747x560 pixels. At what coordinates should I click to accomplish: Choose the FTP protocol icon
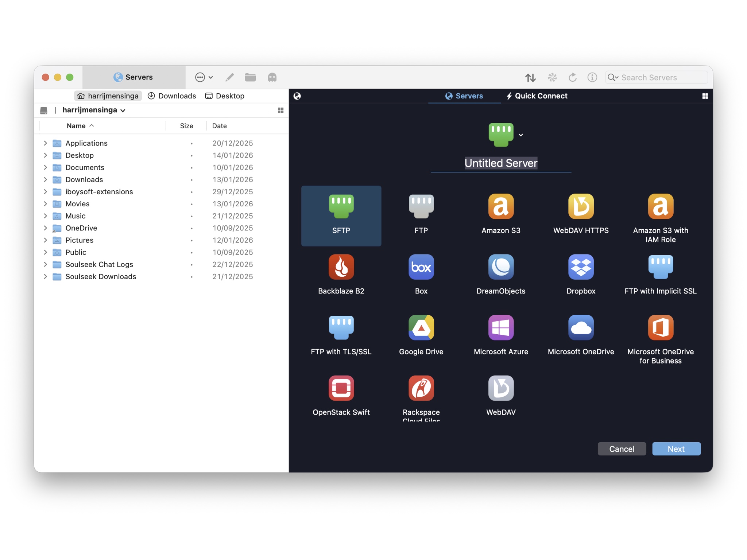(421, 206)
